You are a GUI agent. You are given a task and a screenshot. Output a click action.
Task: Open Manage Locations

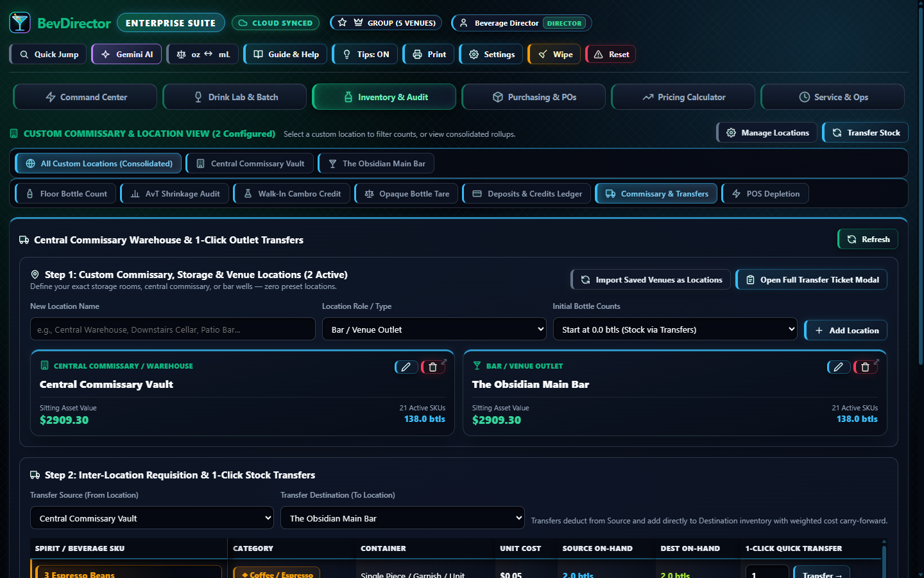point(767,132)
